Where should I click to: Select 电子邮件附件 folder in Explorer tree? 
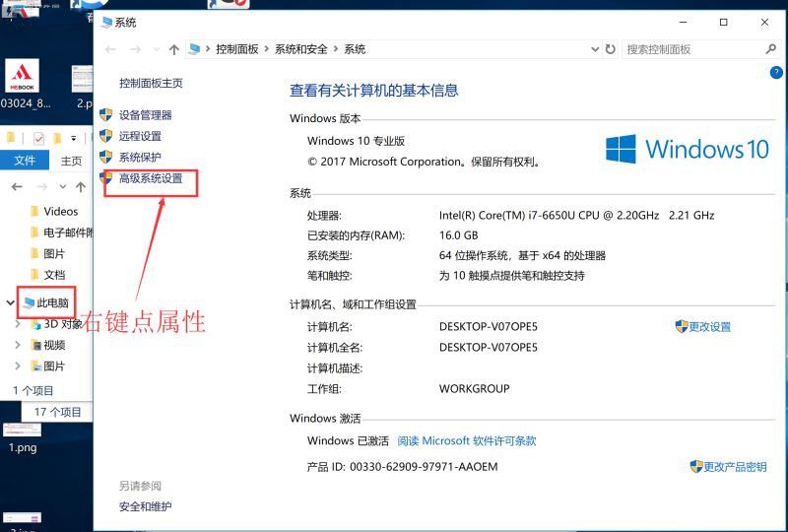pos(61,233)
